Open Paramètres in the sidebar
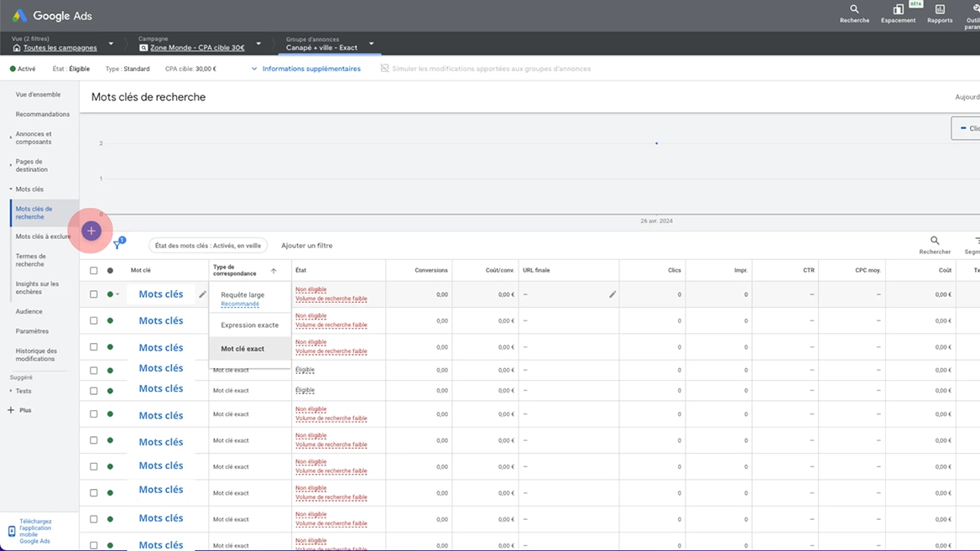 point(32,331)
